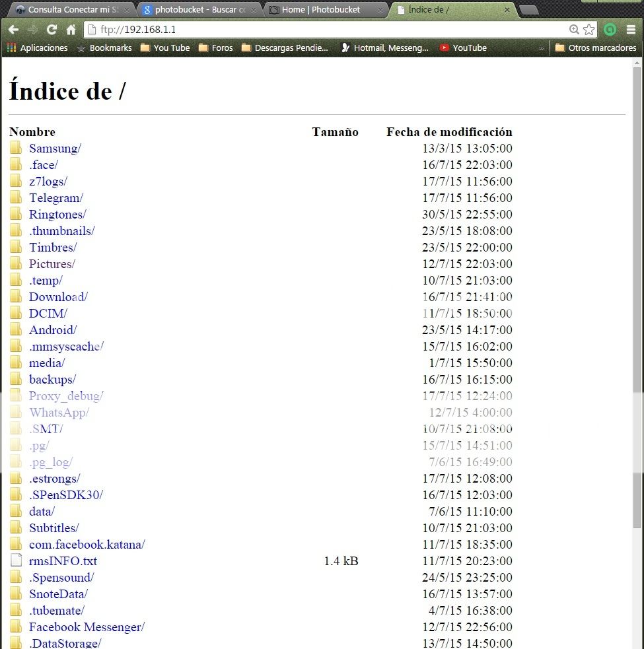Click the vertical page scrollbar

pos(637,330)
